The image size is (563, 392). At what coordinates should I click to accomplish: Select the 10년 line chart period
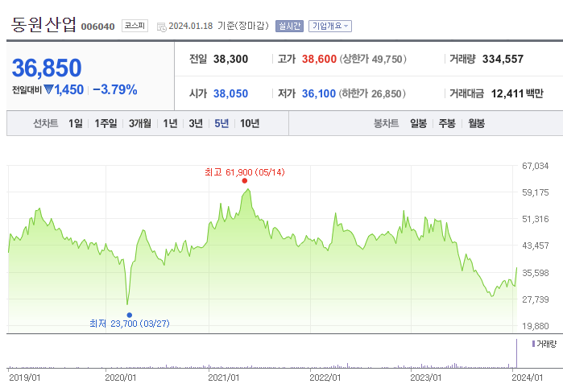point(250,123)
